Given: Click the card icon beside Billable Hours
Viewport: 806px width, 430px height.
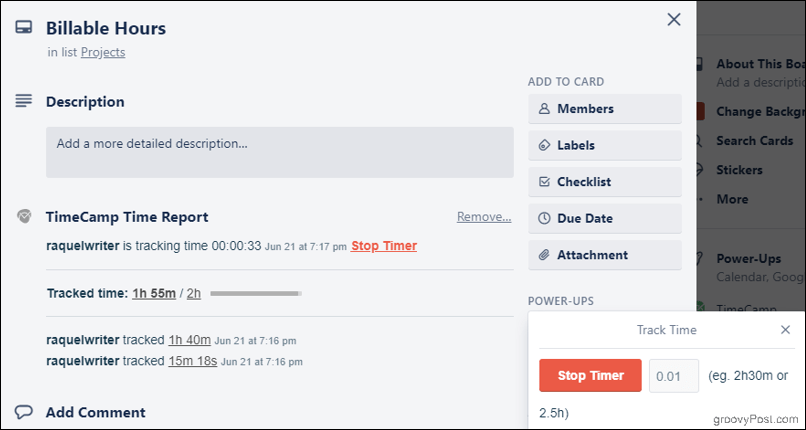Looking at the screenshot, I should [x=24, y=27].
